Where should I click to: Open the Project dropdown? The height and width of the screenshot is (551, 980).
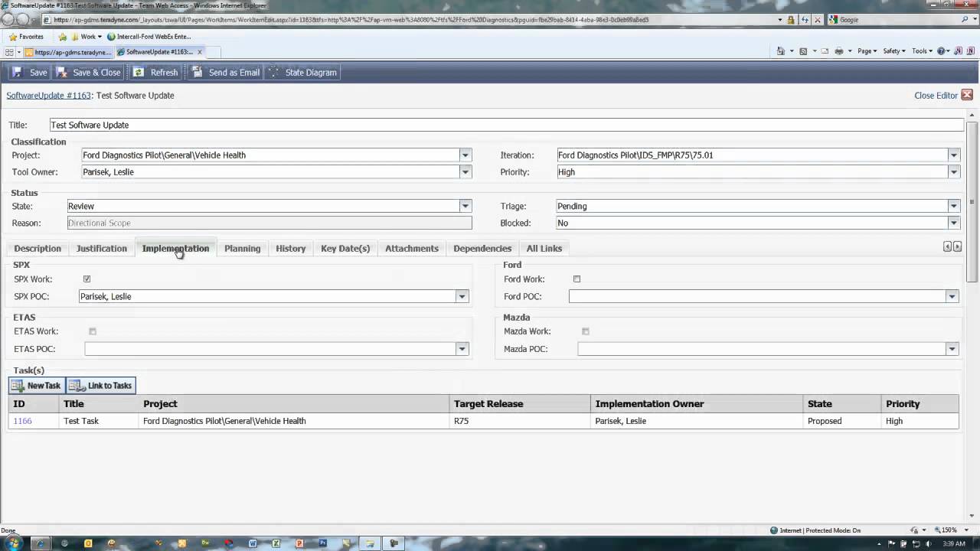tap(465, 155)
